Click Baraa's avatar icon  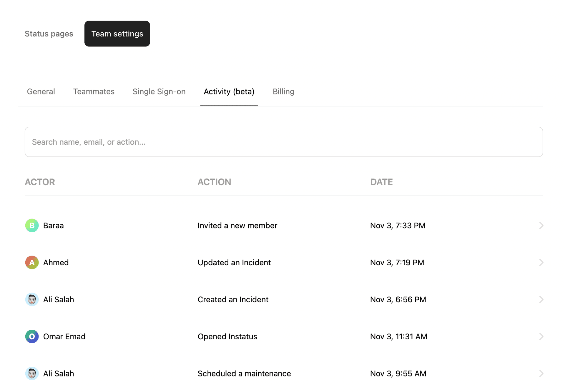coord(32,225)
